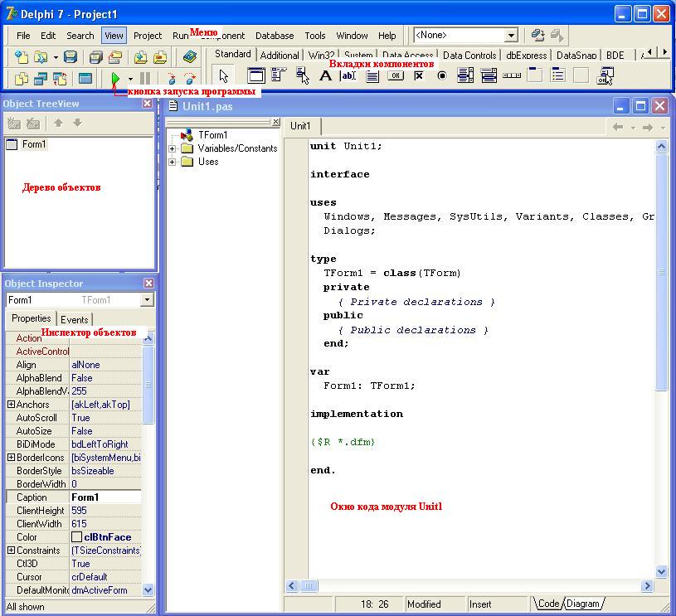This screenshot has height=616, width=676.
Task: Click the Step Over debug icon
Action: point(190,79)
